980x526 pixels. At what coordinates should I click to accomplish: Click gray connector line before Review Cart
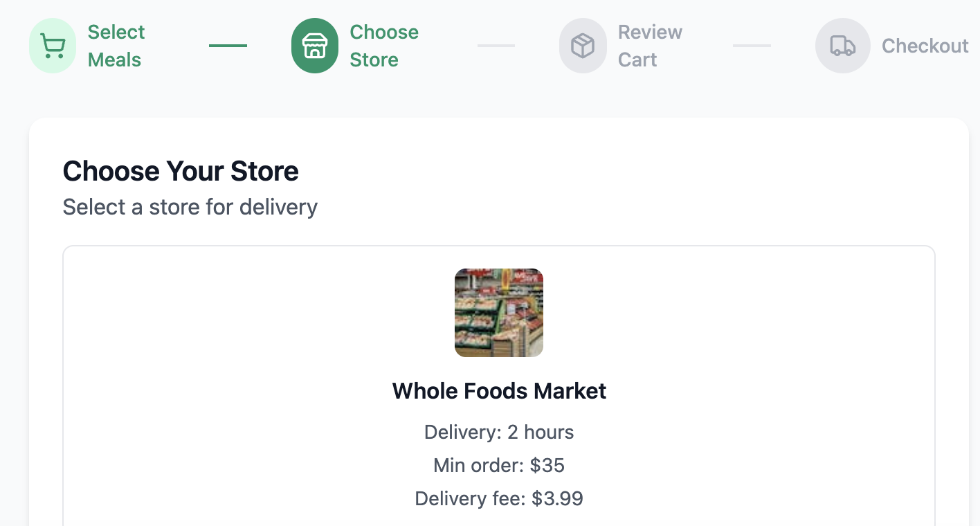point(496,46)
